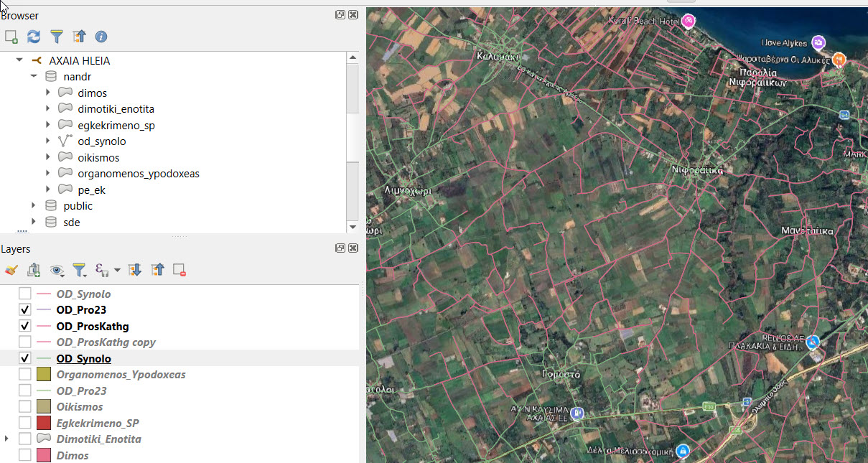Click the AXAIA HLEIA connection icon
Image resolution: width=868 pixels, height=463 pixels.
pyautogui.click(x=37, y=61)
